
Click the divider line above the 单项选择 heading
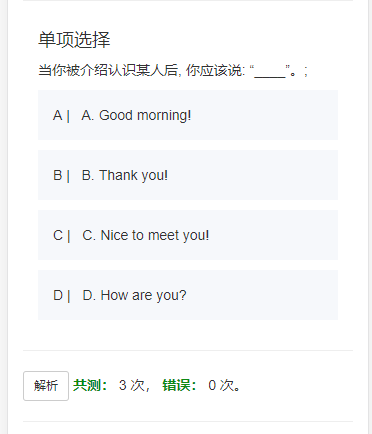pyautogui.click(x=188, y=0)
